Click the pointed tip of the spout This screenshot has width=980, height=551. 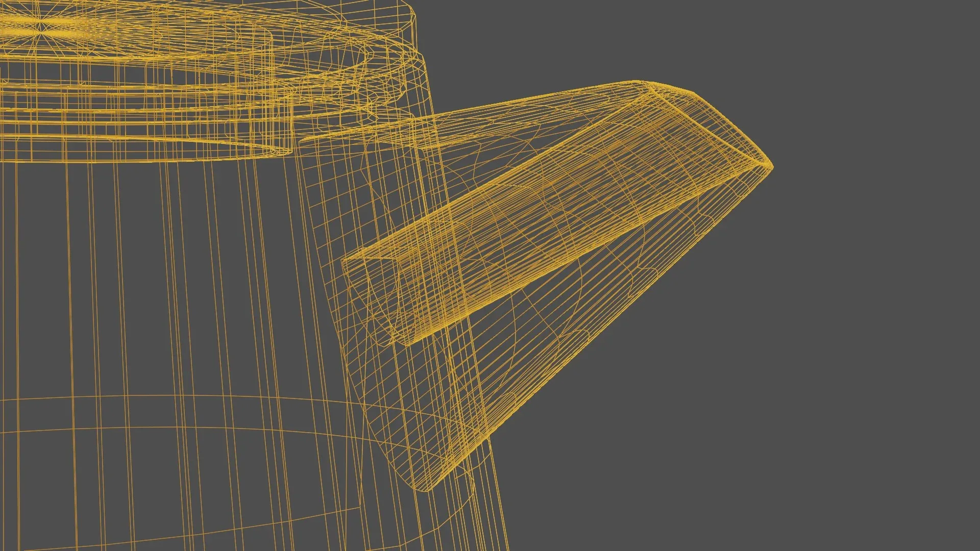pos(771,166)
